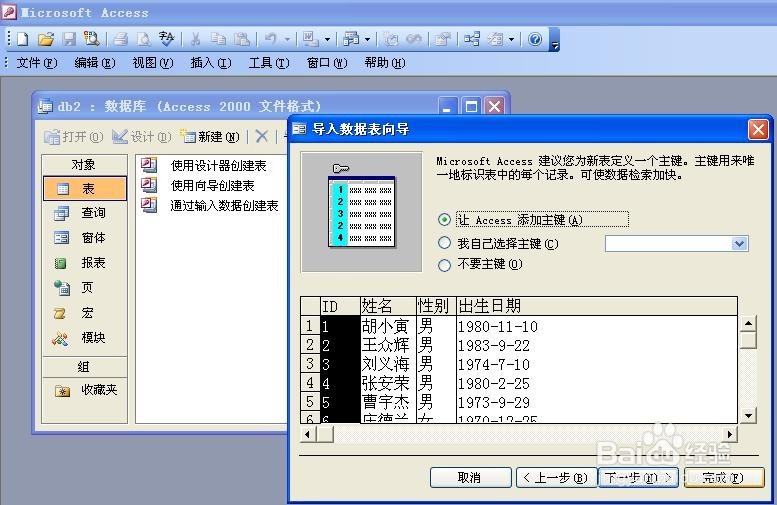Open 帮助 menu
The image size is (777, 505).
pyautogui.click(x=385, y=63)
